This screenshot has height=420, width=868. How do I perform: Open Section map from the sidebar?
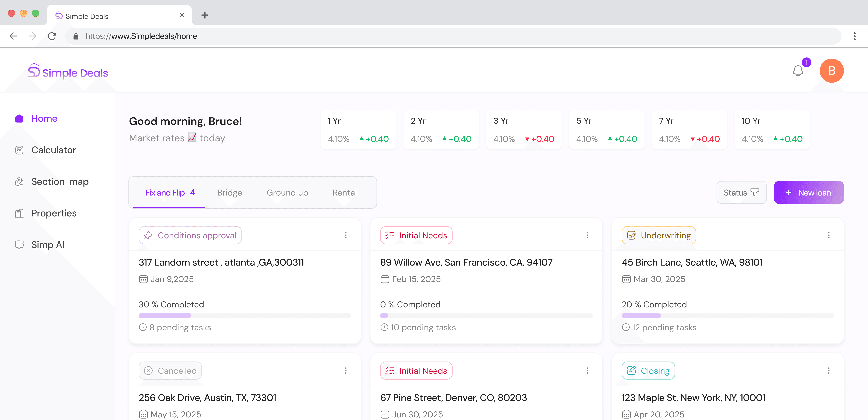60,182
